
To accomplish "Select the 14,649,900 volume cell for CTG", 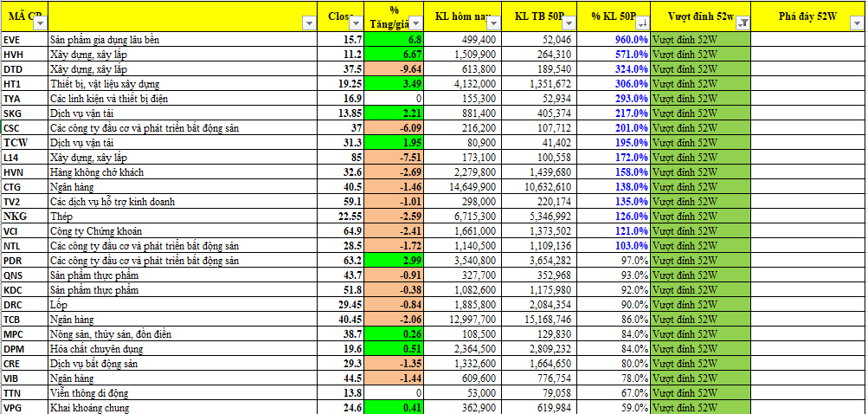I will coord(463,186).
